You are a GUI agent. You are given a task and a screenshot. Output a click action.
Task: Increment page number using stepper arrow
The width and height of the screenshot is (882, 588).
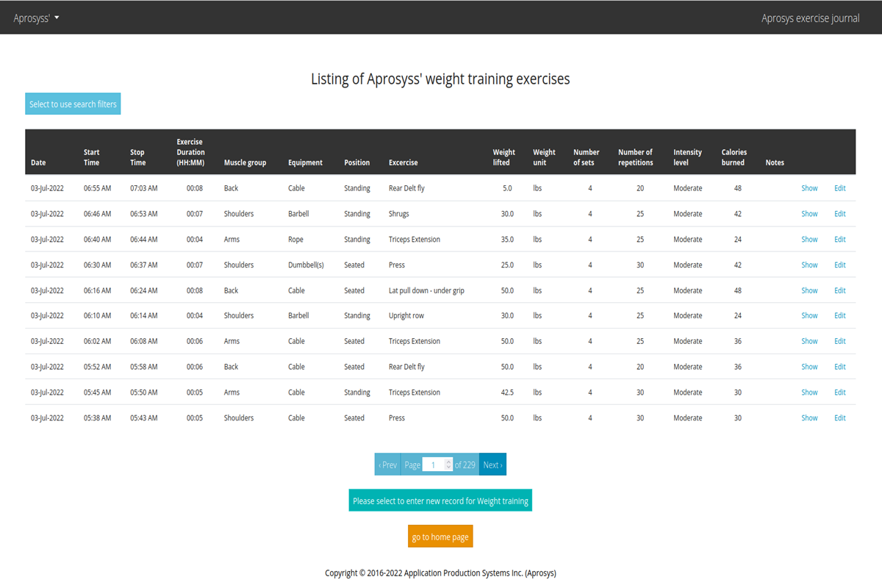(x=448, y=462)
